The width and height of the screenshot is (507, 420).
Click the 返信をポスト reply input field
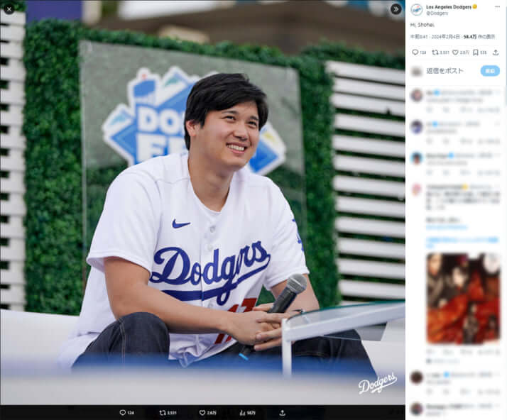point(445,71)
